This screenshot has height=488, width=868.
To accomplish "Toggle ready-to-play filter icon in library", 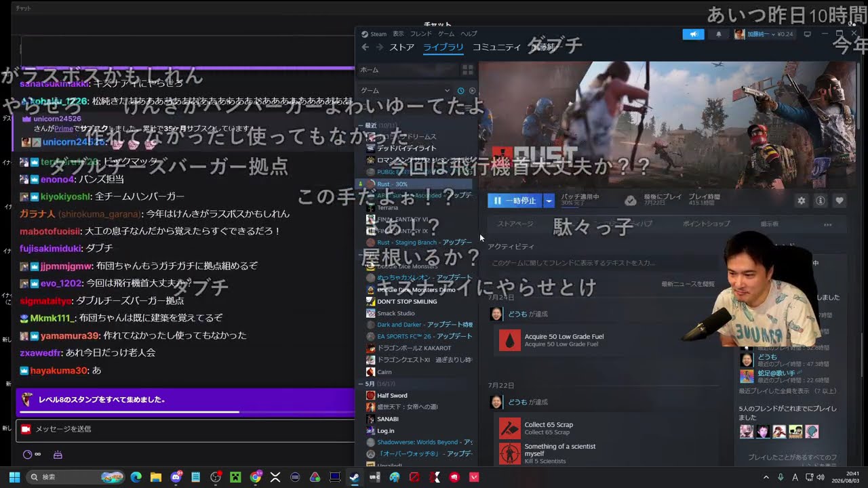I will [x=472, y=91].
